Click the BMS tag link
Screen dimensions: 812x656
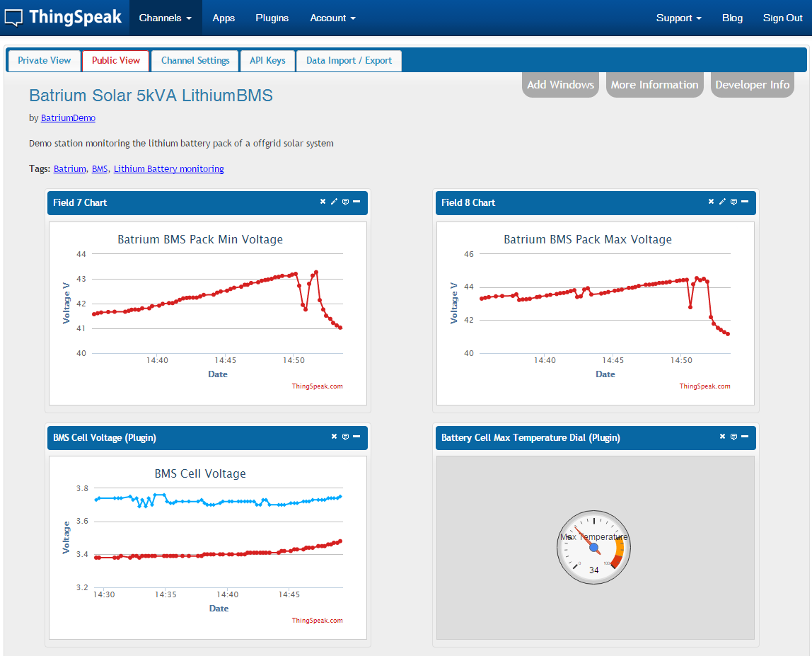tap(100, 168)
